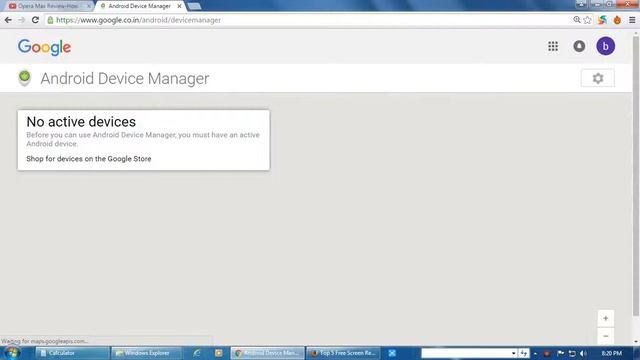Screen dimensions: 640x360
Task: Click the blue taskbar icon after Firefox
Action: click(x=392, y=353)
